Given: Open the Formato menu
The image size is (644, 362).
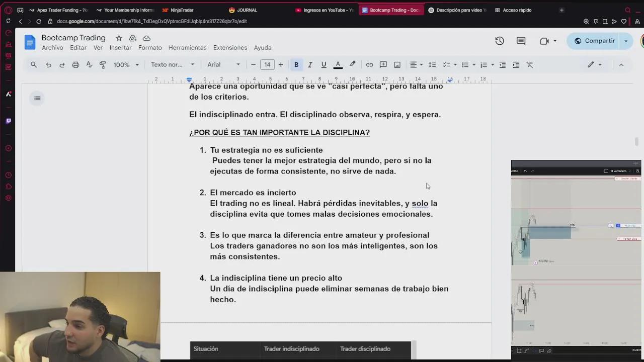Looking at the screenshot, I should [150, 47].
